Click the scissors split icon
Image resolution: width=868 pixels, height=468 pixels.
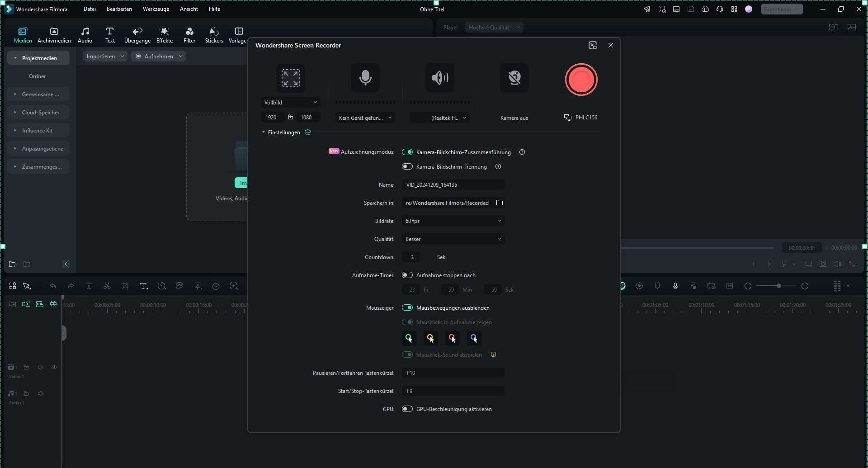pos(107,286)
